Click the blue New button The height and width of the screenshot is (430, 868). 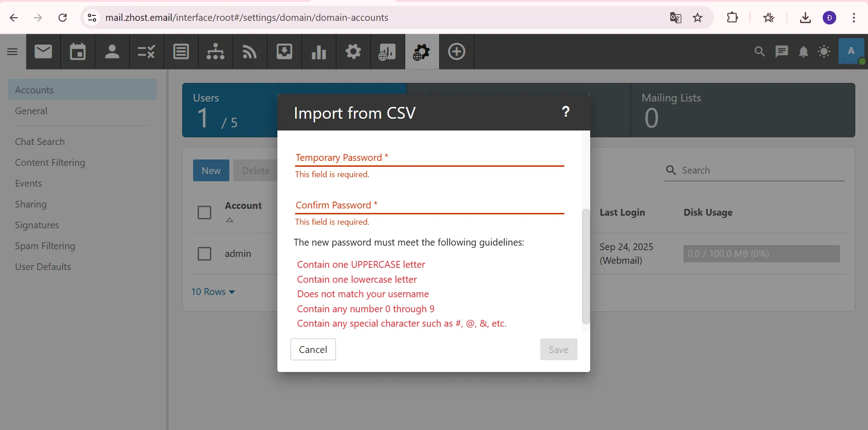(211, 170)
